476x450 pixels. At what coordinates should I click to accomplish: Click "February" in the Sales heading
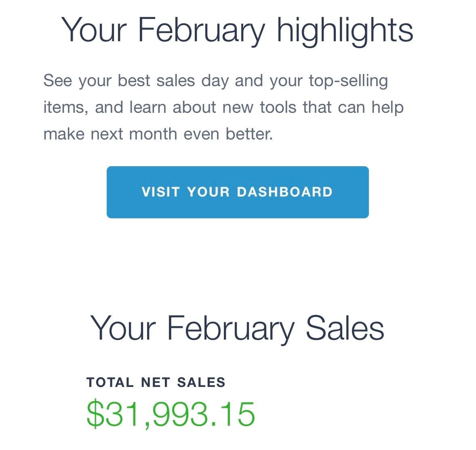(x=230, y=327)
